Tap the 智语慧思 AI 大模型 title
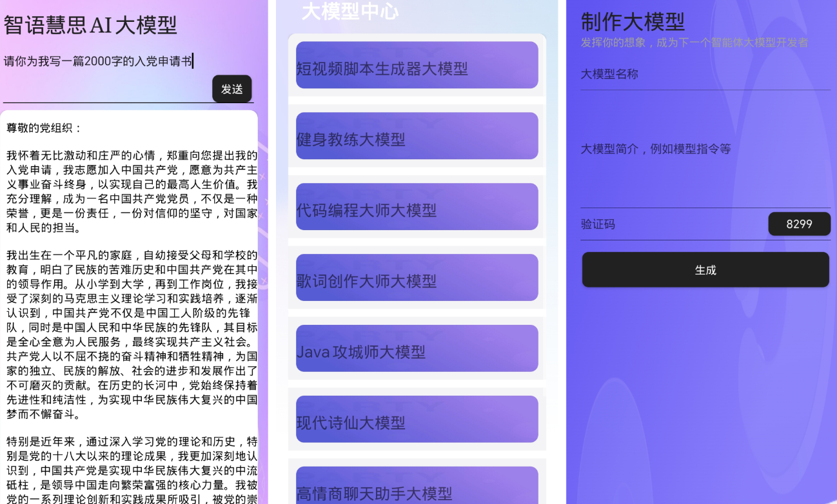The image size is (837, 504). click(90, 25)
